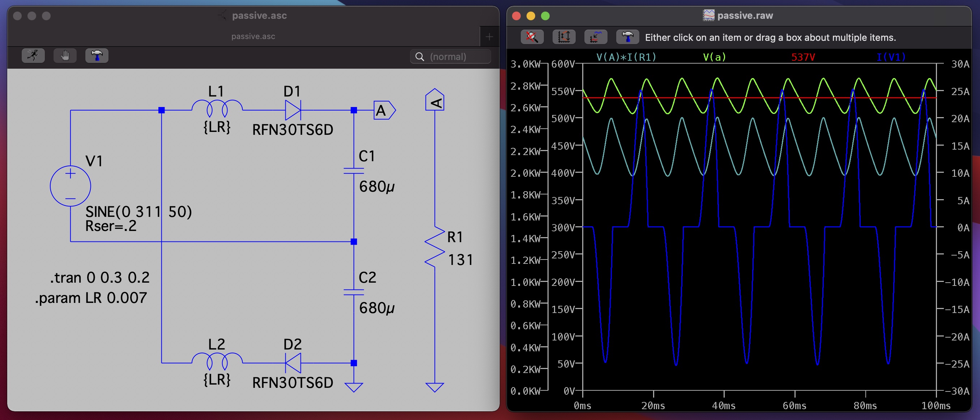Click the R1 resistor symbol
980x420 pixels.
coord(434,247)
